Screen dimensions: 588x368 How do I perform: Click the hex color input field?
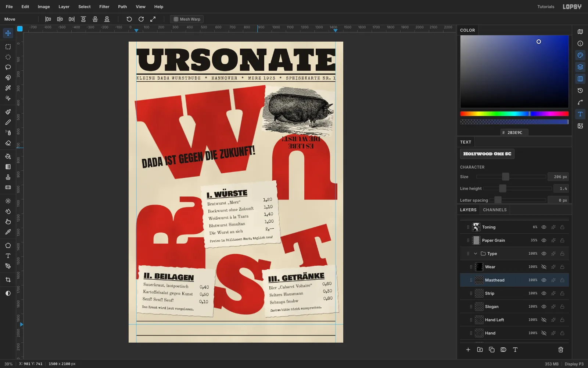pos(514,132)
